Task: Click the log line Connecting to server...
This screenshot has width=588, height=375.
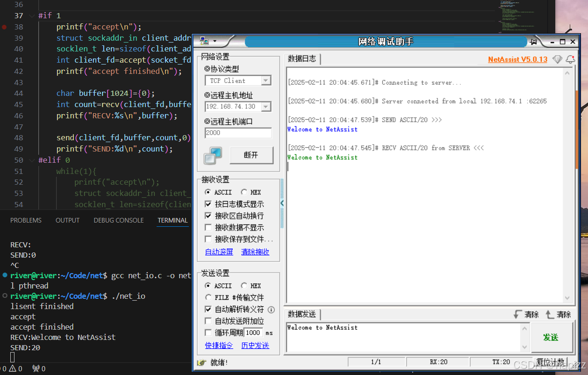Action: click(x=374, y=82)
